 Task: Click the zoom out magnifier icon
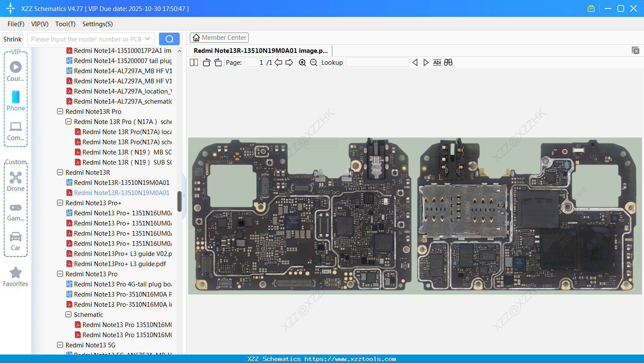pos(313,63)
